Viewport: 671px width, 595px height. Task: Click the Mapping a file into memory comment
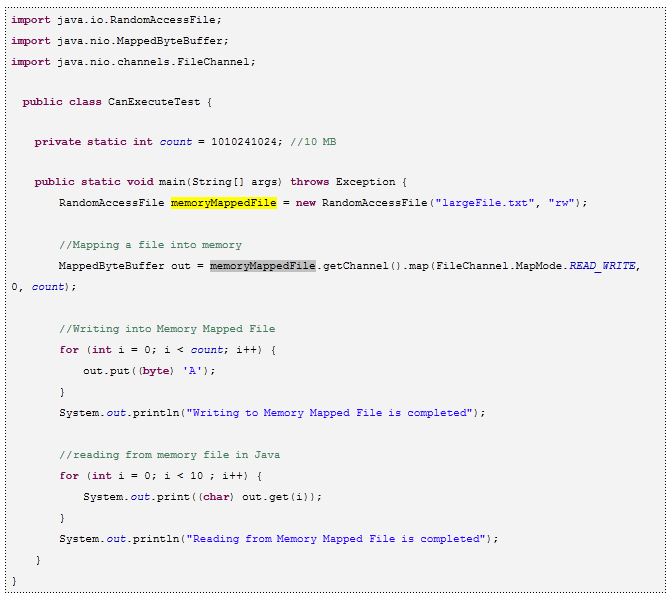[150, 245]
